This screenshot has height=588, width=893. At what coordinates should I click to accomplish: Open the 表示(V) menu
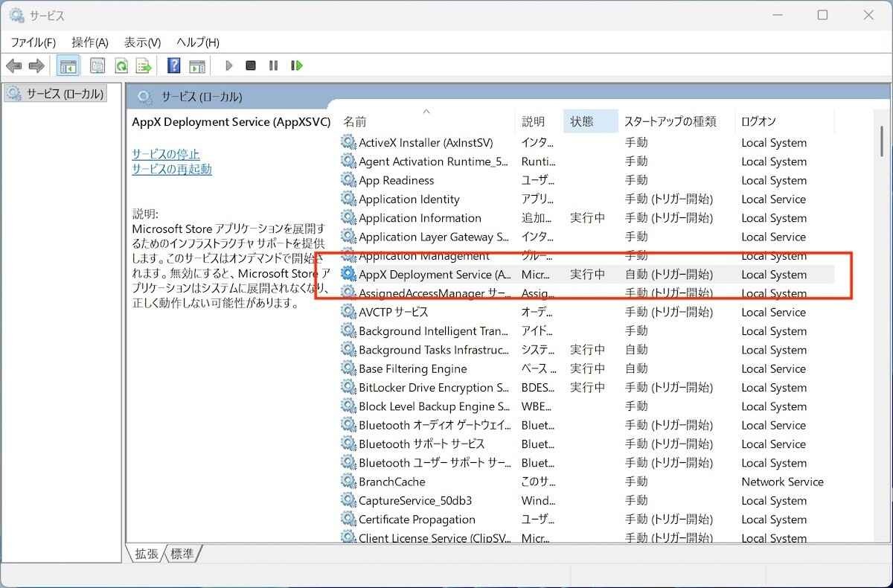pos(142,42)
